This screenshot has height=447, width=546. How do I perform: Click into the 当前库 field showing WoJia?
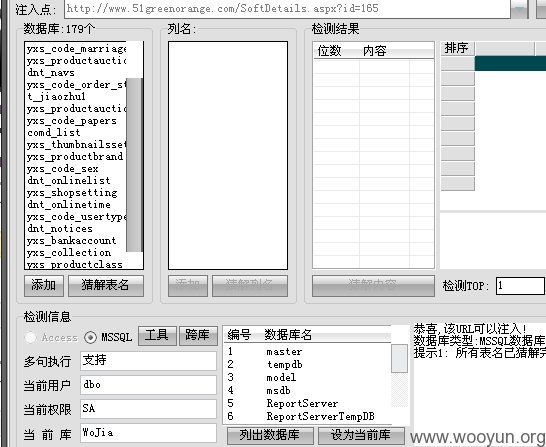click(x=148, y=433)
